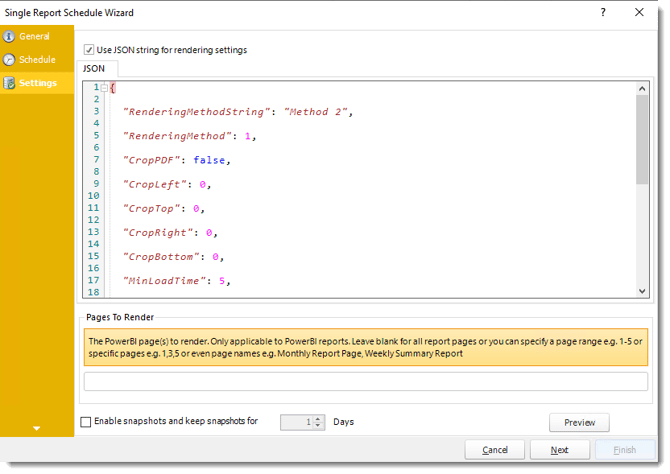Image resolution: width=670 pixels, height=474 pixels.
Task: Click line number 18 in the editor gutter
Action: [94, 292]
